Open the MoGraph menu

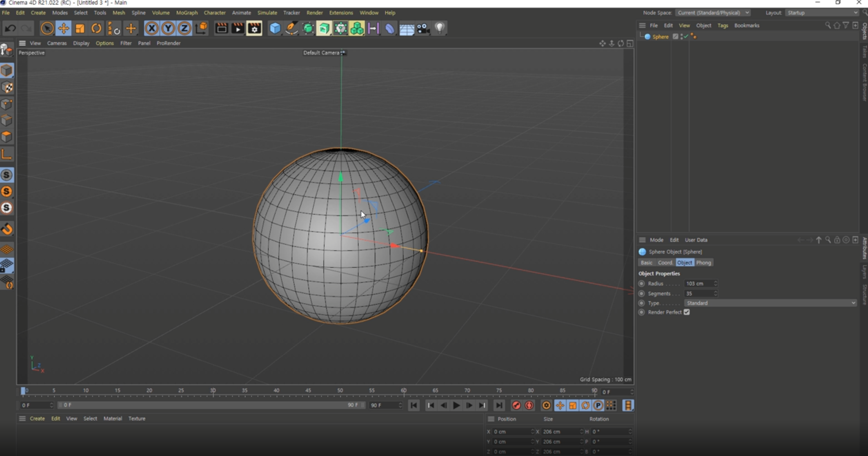point(187,13)
